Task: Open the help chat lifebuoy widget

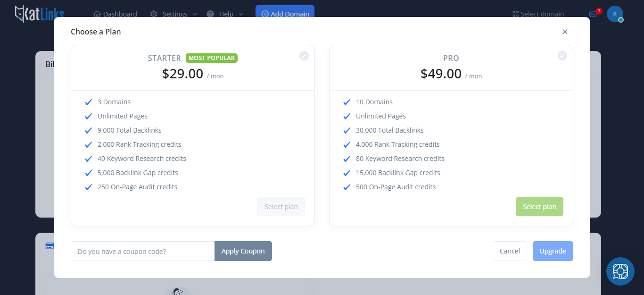Action: (x=620, y=271)
